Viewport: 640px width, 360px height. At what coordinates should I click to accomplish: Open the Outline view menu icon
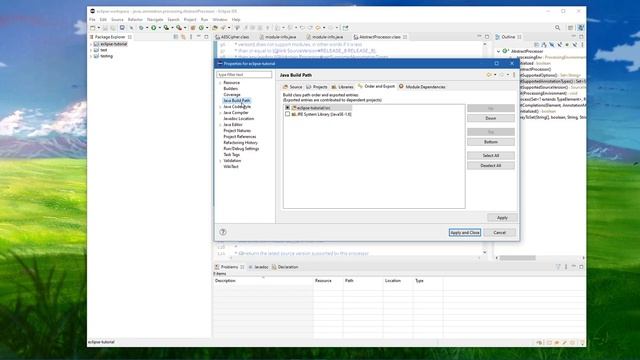click(x=582, y=44)
